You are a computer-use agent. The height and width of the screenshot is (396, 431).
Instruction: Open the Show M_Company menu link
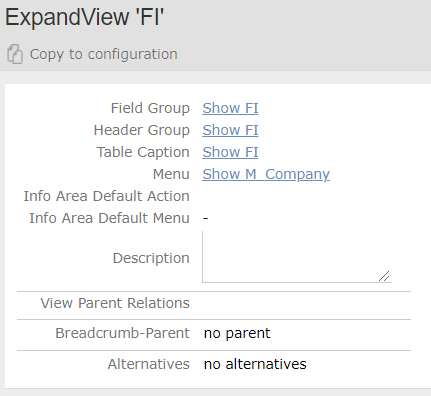266,174
